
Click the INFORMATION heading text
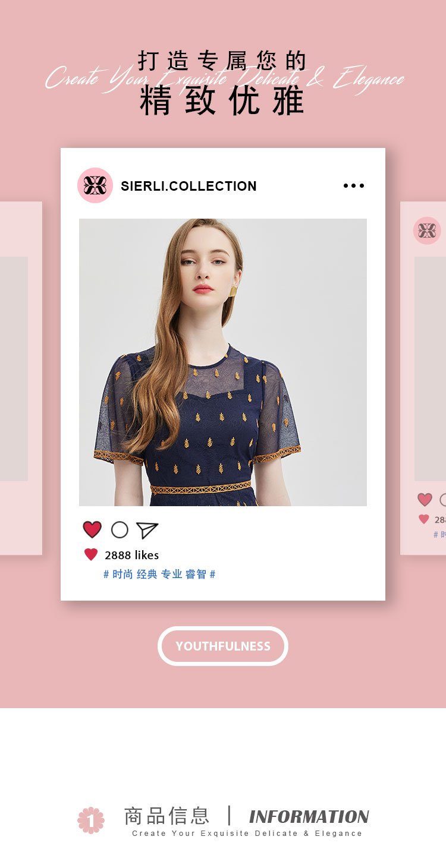click(x=309, y=817)
